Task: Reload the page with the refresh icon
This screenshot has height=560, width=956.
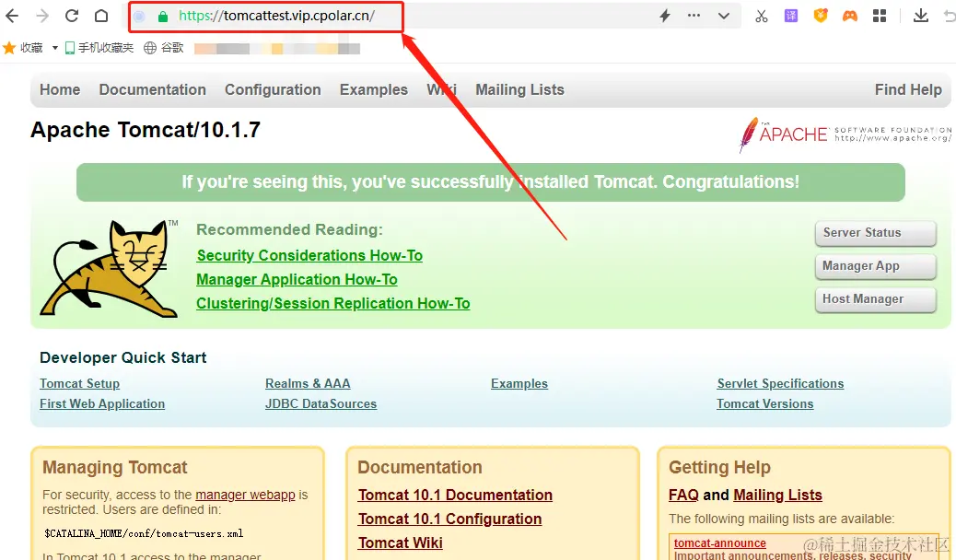Action: 72,16
